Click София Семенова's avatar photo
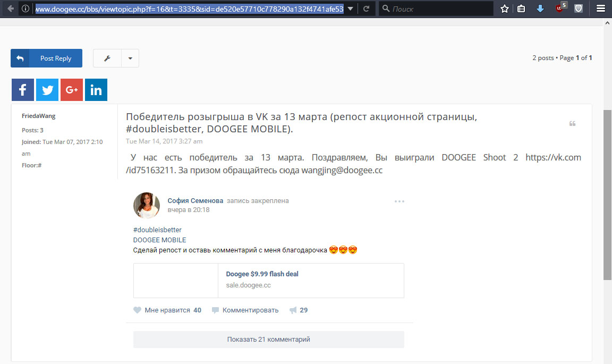Viewport: 612px width, 364px height. [x=147, y=206]
